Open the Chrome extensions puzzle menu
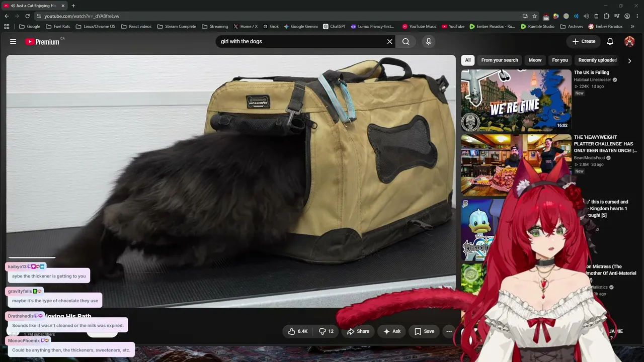 pyautogui.click(x=606, y=16)
